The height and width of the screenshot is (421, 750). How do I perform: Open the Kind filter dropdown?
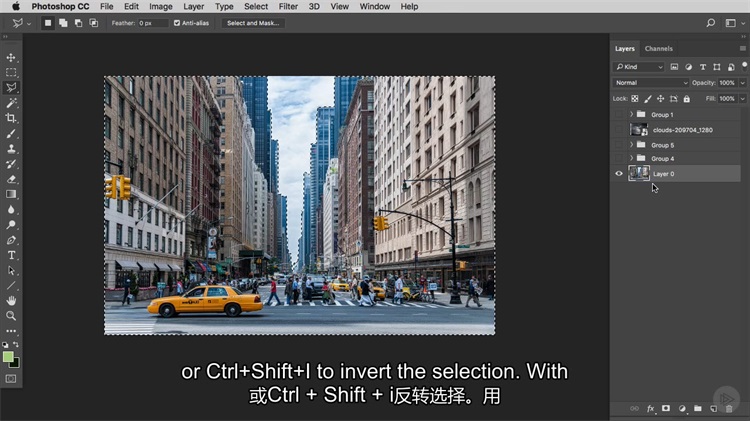click(640, 67)
